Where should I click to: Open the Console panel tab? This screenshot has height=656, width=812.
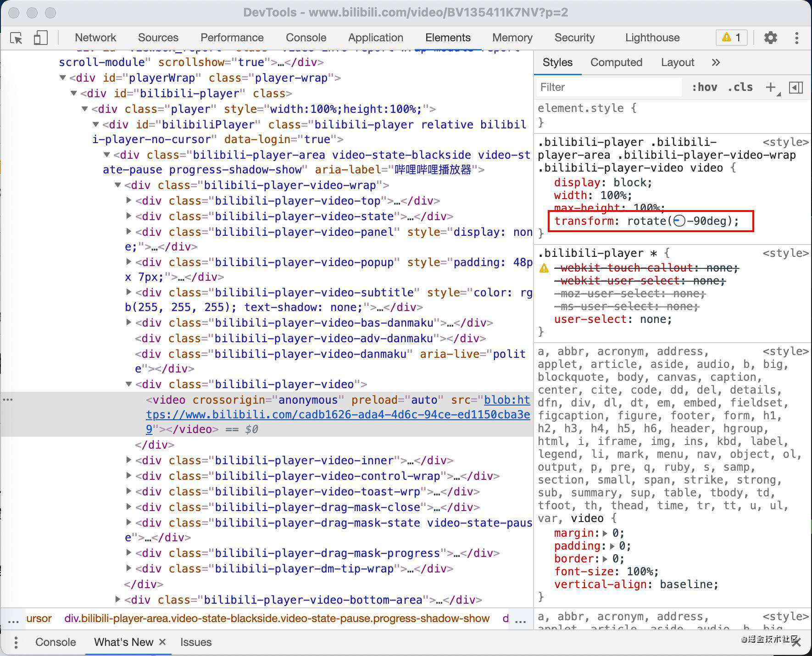point(306,38)
